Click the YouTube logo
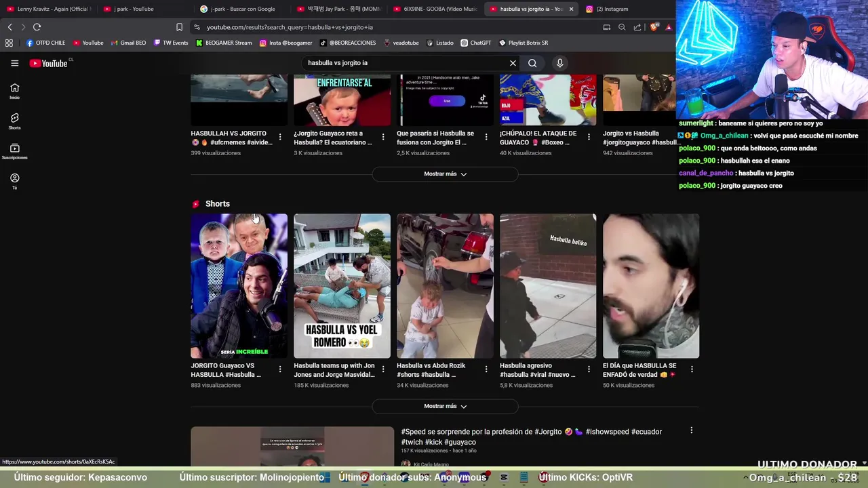 (x=49, y=63)
